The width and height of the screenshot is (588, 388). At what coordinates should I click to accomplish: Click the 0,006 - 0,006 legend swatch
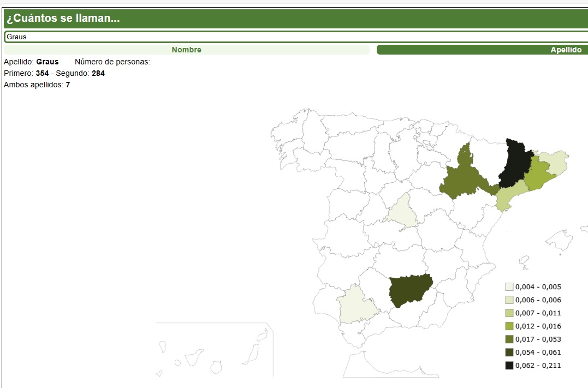pyautogui.click(x=509, y=300)
